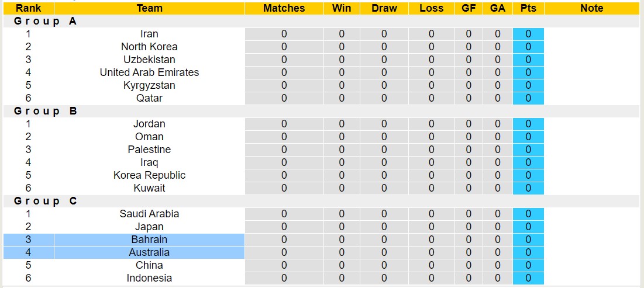
Task: Select the Pts column header
Action: (528, 8)
